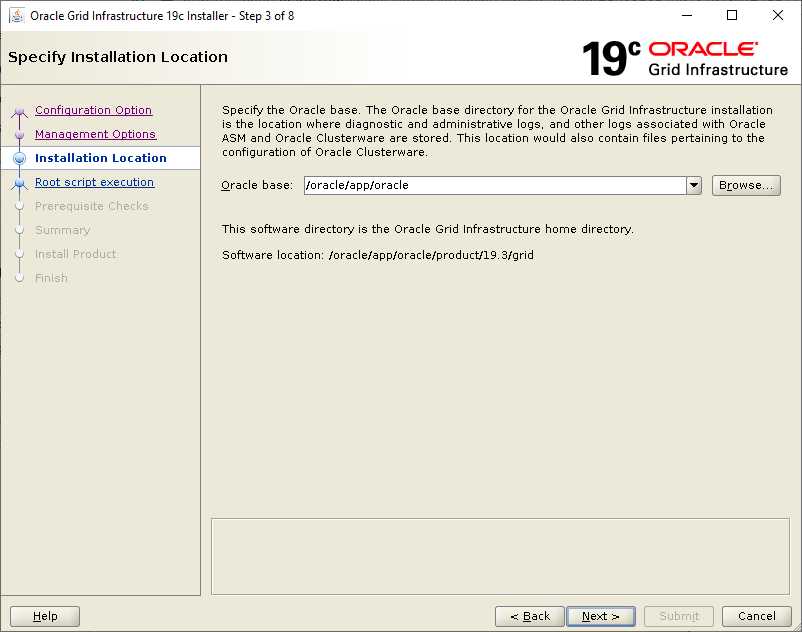The height and width of the screenshot is (632, 802).
Task: Click the Installation Location step marker icon
Action: tap(19, 159)
